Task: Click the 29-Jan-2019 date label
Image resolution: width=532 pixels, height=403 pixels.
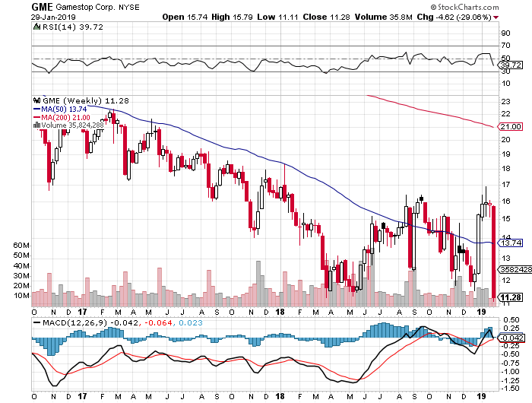Action: click(x=53, y=17)
